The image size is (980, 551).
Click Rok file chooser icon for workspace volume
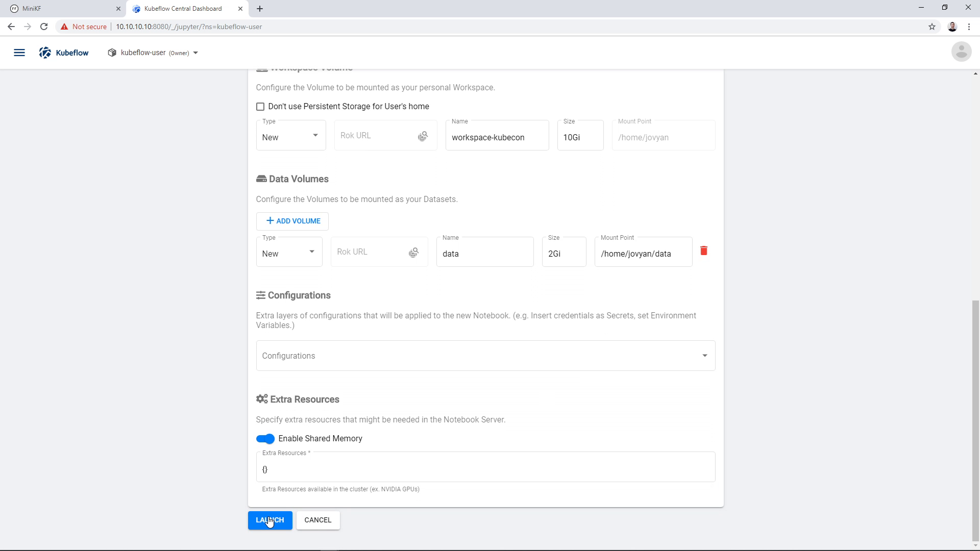423,136
